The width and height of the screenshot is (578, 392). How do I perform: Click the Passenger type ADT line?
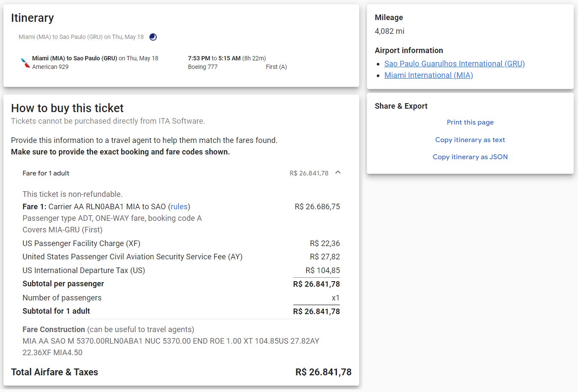(x=112, y=218)
